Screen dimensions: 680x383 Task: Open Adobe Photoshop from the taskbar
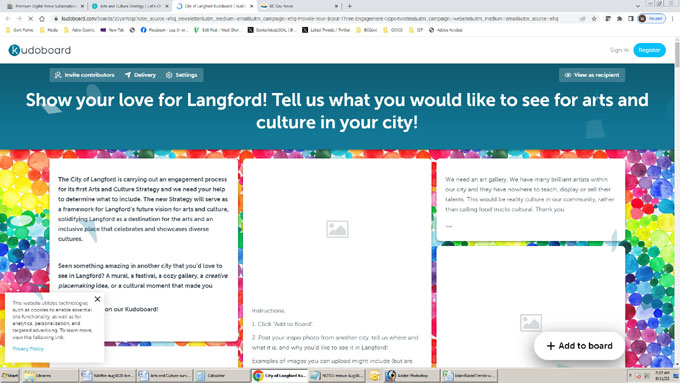click(412, 376)
